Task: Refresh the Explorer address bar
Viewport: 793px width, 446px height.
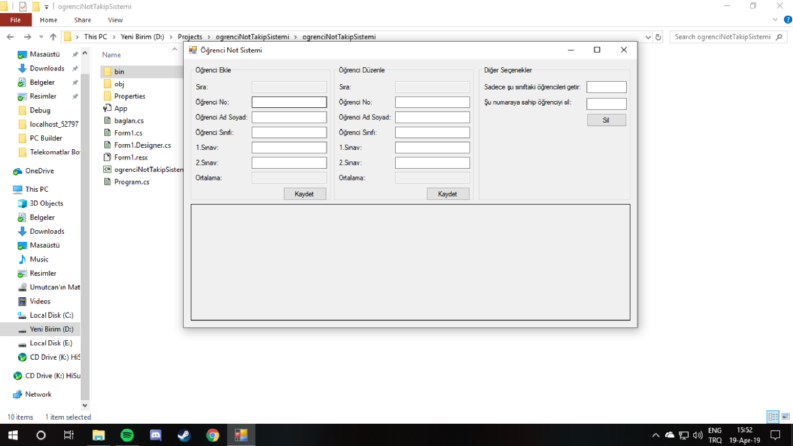Action: click(x=658, y=37)
